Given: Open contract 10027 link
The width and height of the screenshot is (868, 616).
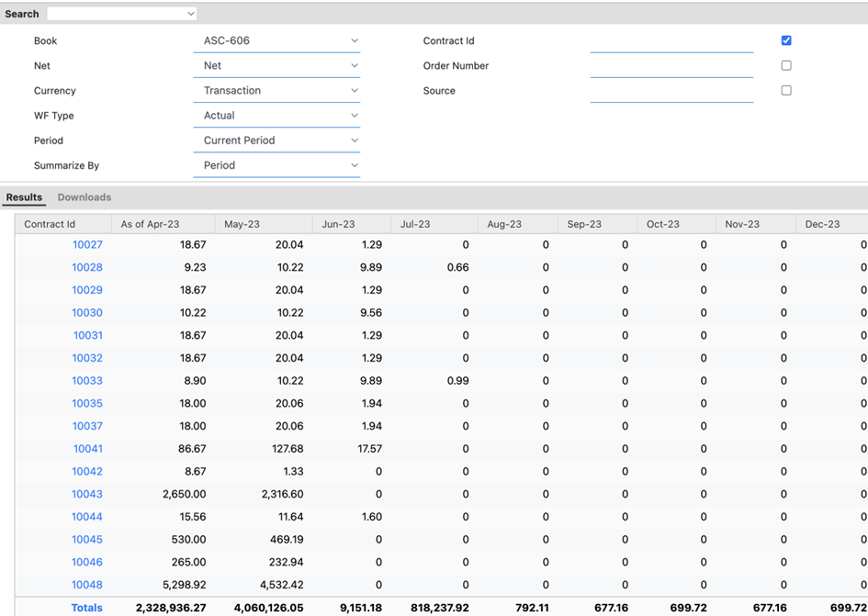Looking at the screenshot, I should [87, 245].
